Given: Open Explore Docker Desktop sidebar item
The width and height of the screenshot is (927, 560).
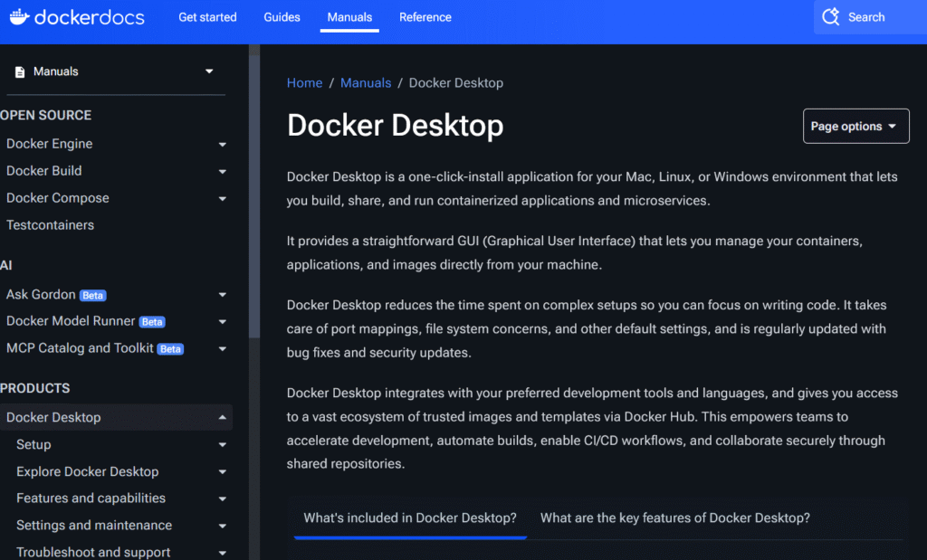Looking at the screenshot, I should 88,471.
